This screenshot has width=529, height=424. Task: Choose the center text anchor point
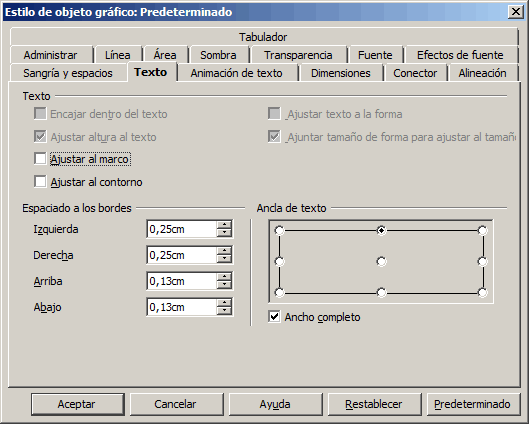(x=381, y=261)
